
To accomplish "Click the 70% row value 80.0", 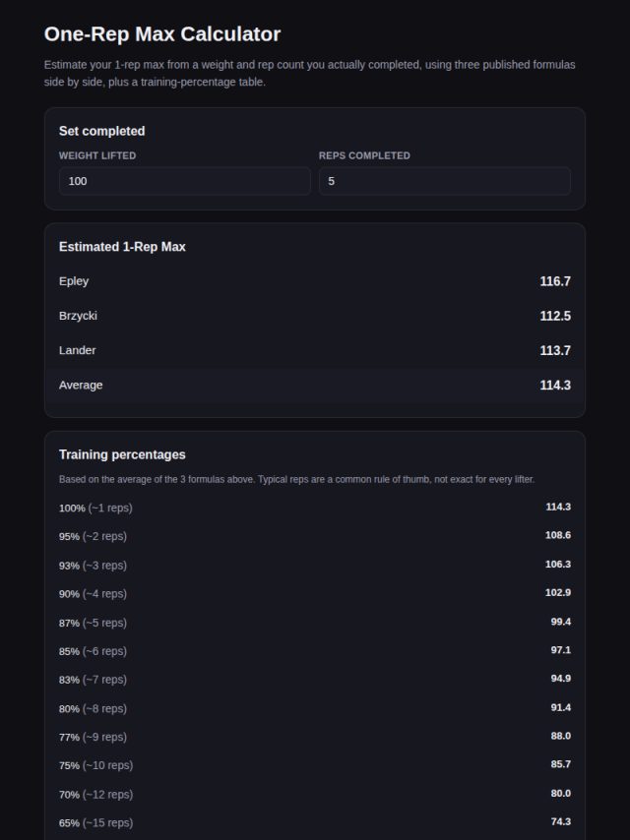I will click(x=560, y=794).
